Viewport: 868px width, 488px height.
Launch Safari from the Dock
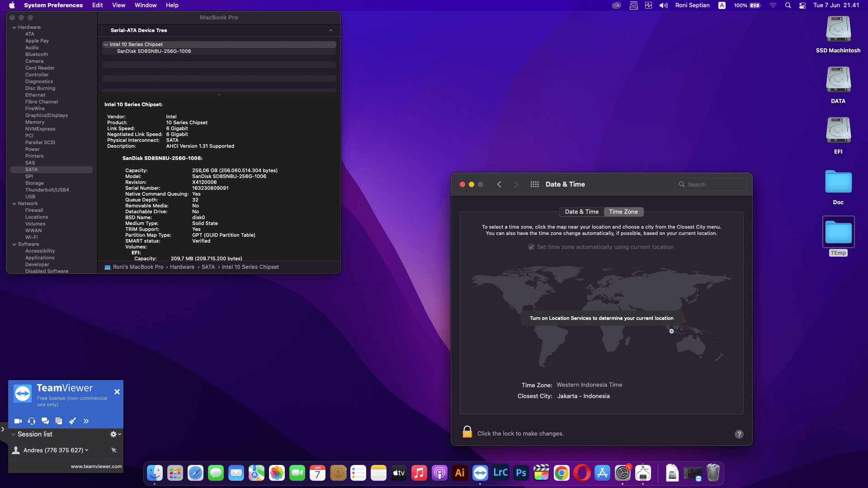click(195, 473)
